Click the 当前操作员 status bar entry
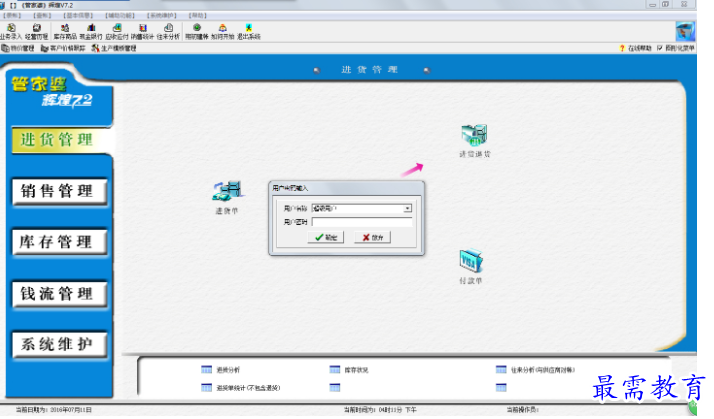The image size is (714, 419). pyautogui.click(x=523, y=410)
